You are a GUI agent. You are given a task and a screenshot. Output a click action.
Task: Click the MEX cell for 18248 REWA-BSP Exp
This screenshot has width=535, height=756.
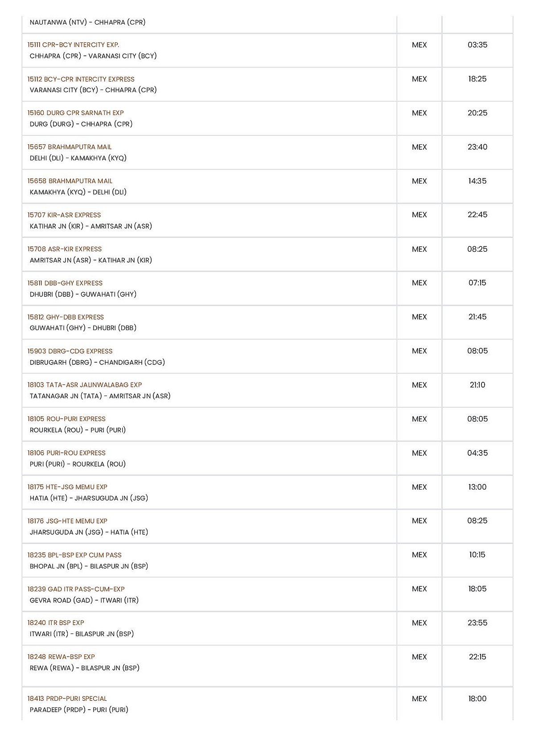tap(419, 657)
